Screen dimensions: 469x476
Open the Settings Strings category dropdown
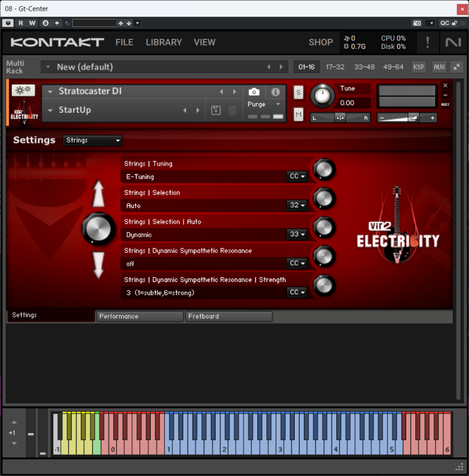pos(92,140)
